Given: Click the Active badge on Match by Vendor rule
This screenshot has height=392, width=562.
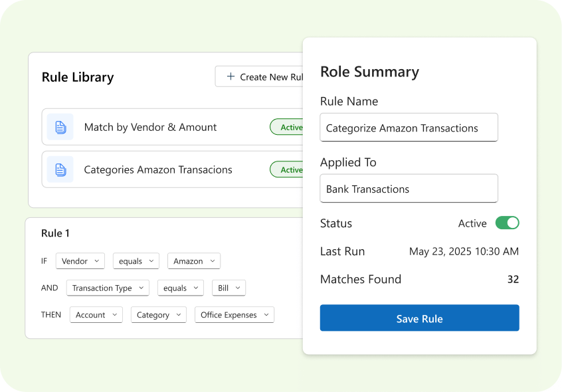Looking at the screenshot, I should coord(287,127).
